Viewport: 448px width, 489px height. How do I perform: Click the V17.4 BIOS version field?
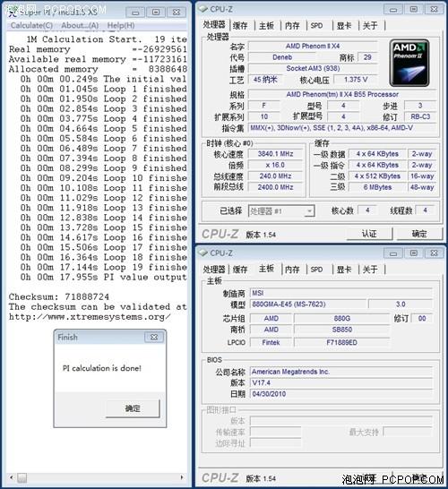point(341,382)
